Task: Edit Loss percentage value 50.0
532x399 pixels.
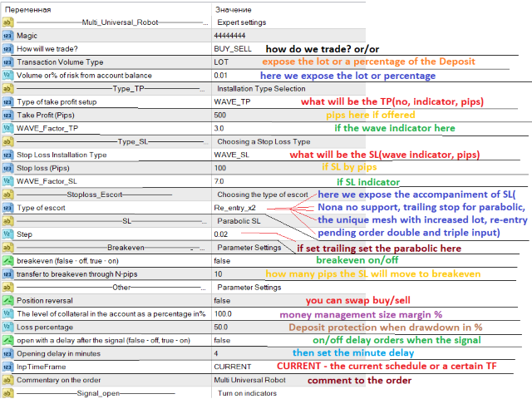Action: (220, 327)
